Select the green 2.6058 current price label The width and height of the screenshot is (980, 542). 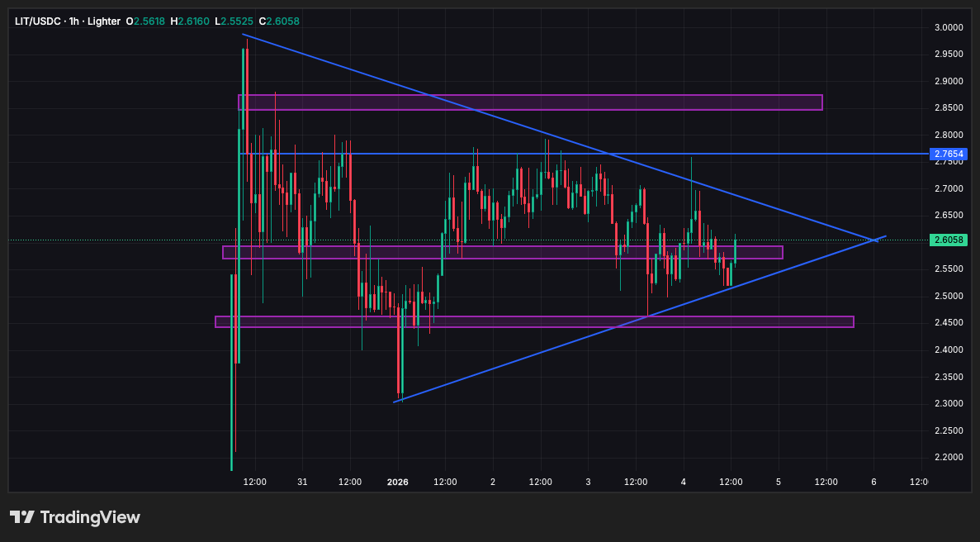click(948, 240)
